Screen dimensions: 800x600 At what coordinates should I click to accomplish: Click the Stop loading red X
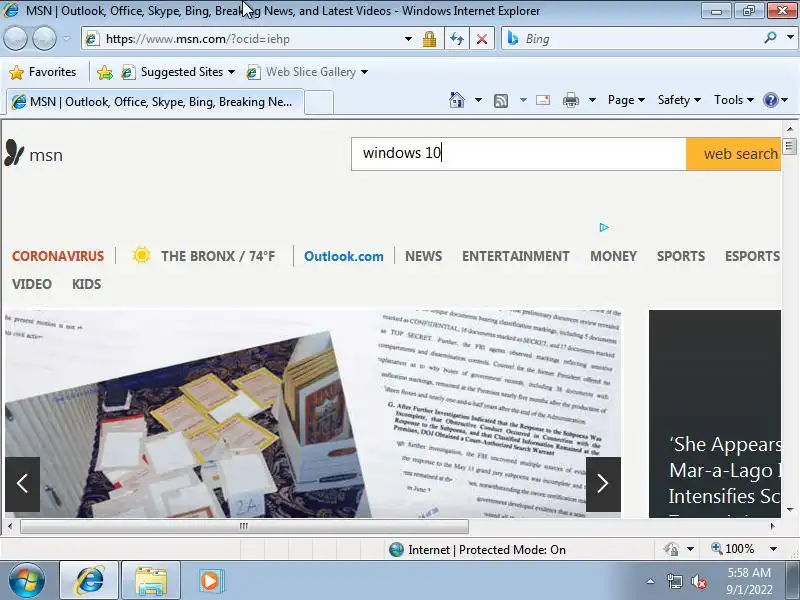click(x=481, y=39)
